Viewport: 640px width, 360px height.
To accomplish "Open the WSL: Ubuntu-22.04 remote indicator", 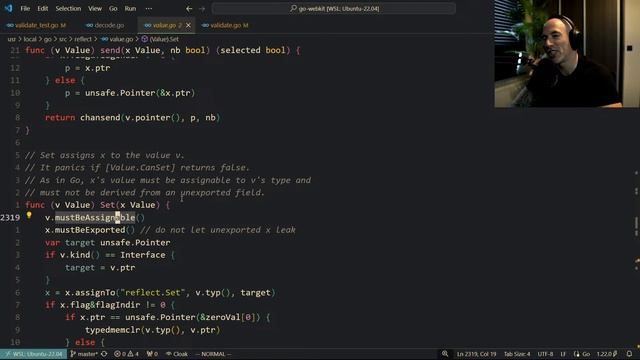I will tap(33, 354).
